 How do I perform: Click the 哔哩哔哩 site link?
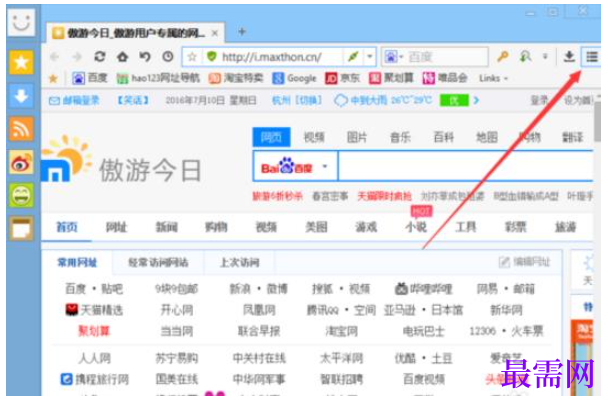pyautogui.click(x=424, y=289)
